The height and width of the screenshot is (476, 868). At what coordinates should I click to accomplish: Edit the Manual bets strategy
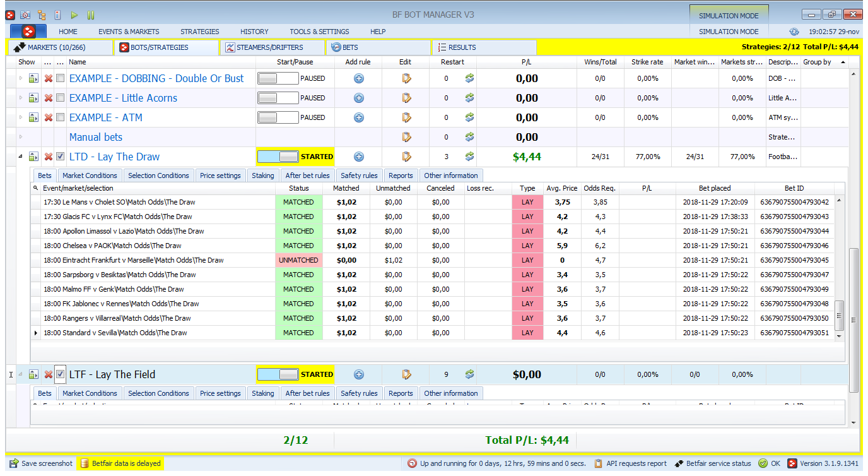tap(406, 137)
